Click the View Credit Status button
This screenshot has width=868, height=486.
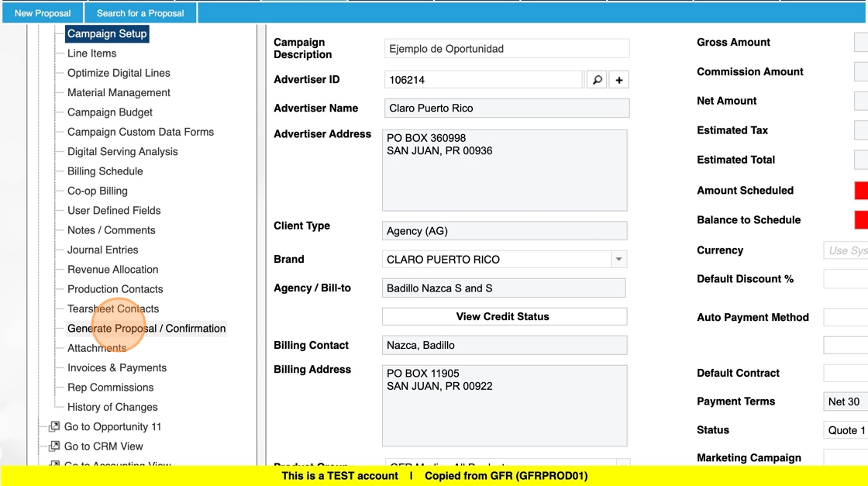[x=505, y=316]
